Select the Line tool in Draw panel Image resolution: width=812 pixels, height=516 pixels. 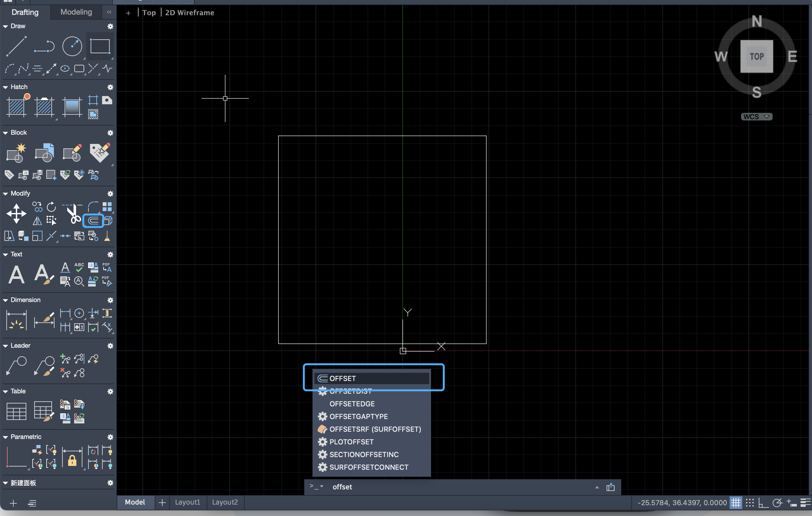pyautogui.click(x=16, y=46)
